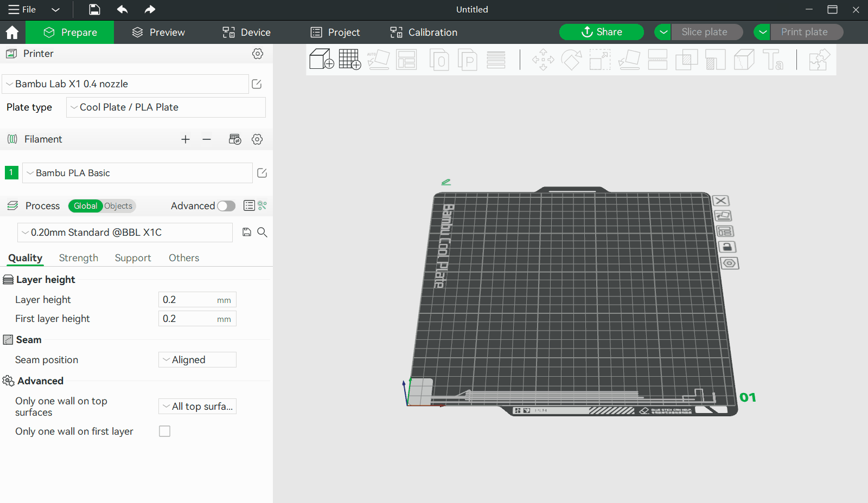The height and width of the screenshot is (503, 868).
Task: Click the First layer height value field
Action: coord(197,319)
